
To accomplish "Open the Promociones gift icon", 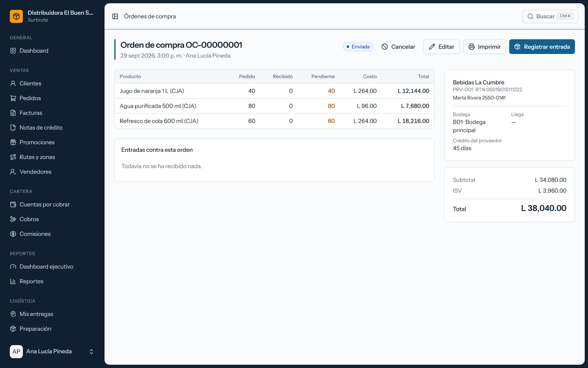I will pyautogui.click(x=13, y=142).
